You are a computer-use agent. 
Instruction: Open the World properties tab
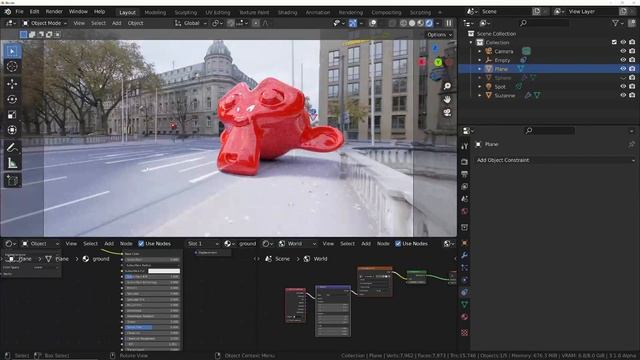[464, 211]
